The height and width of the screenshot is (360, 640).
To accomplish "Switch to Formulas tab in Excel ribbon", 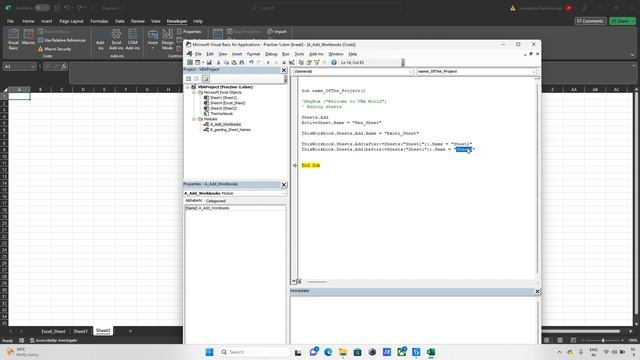I will (x=99, y=21).
